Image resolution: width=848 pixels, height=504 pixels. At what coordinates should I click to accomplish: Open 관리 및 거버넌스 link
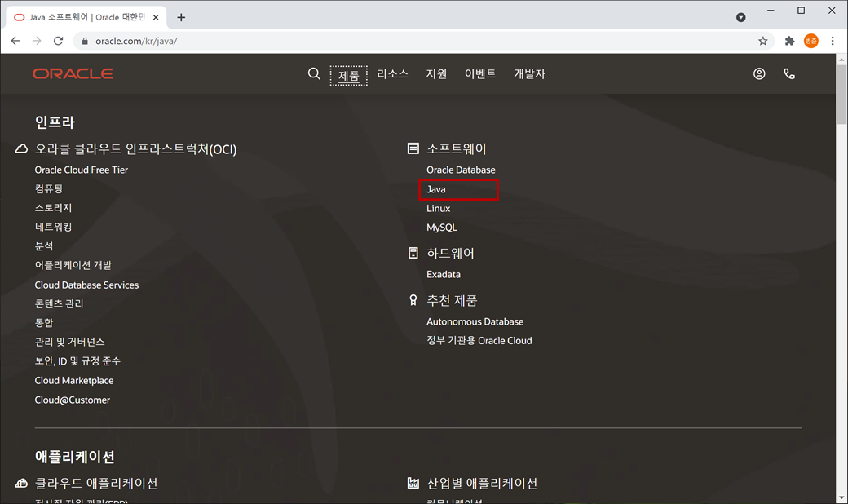coord(70,342)
